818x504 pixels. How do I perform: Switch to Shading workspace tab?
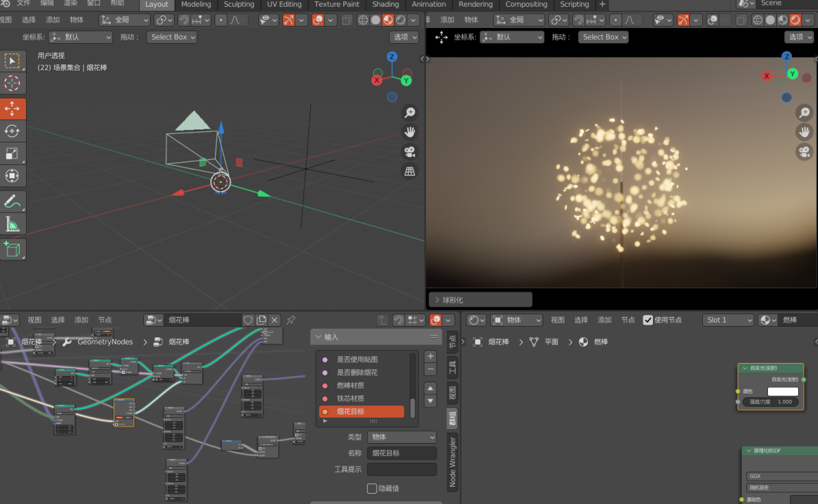click(386, 4)
